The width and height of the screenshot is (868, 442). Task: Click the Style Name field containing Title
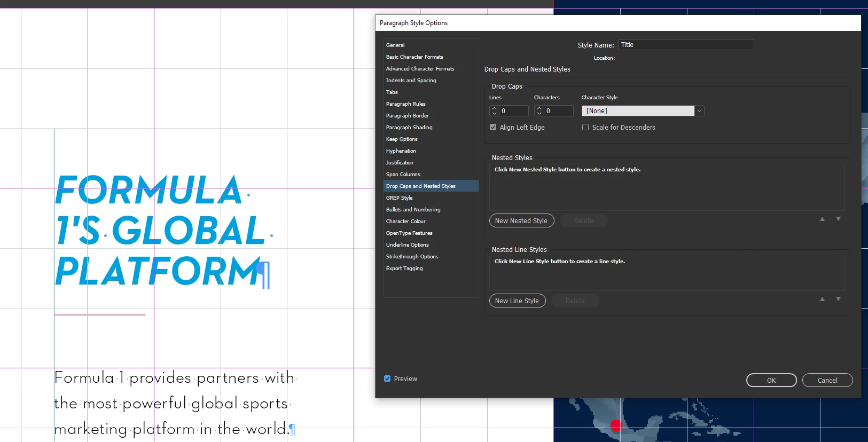[x=686, y=45]
